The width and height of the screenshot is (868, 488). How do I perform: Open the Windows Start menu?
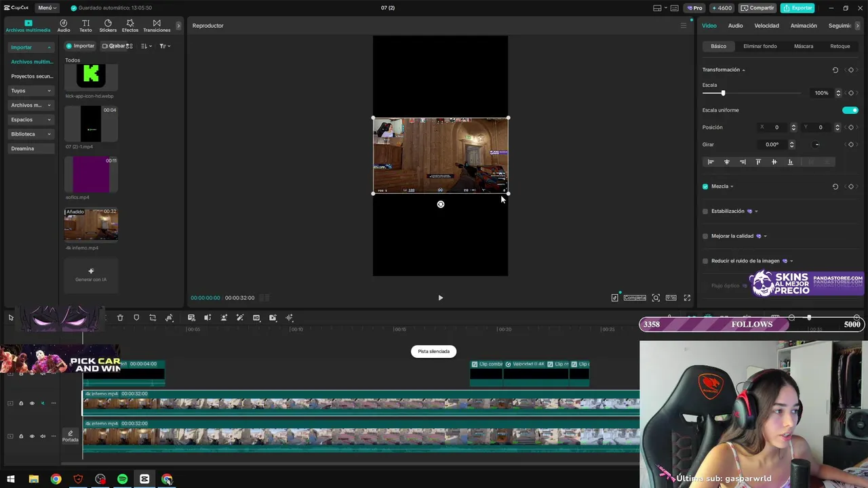point(11,479)
